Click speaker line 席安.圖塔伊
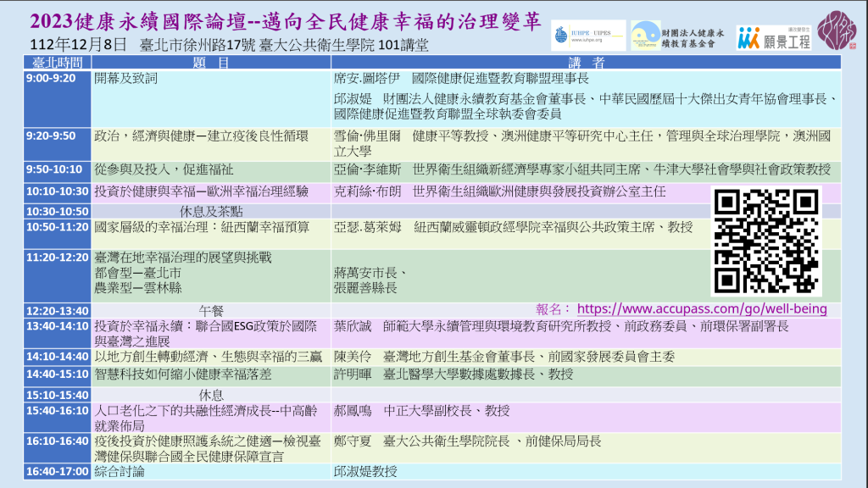The image size is (868, 488). (x=461, y=79)
